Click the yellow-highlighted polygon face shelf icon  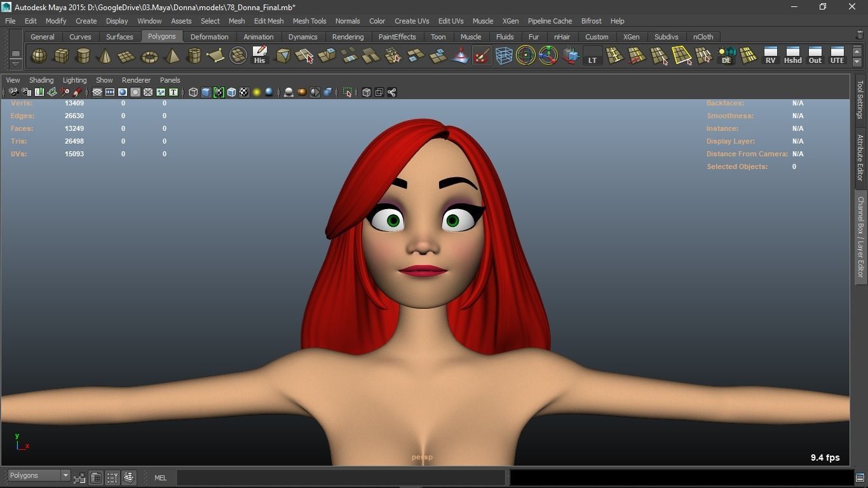682,56
